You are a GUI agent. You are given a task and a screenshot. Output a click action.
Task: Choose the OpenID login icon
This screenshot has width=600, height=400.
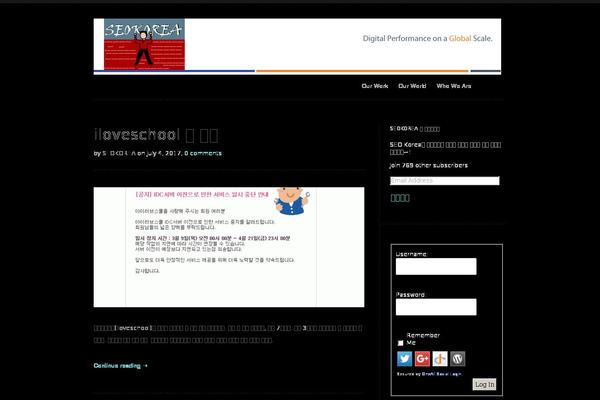pos(440,359)
